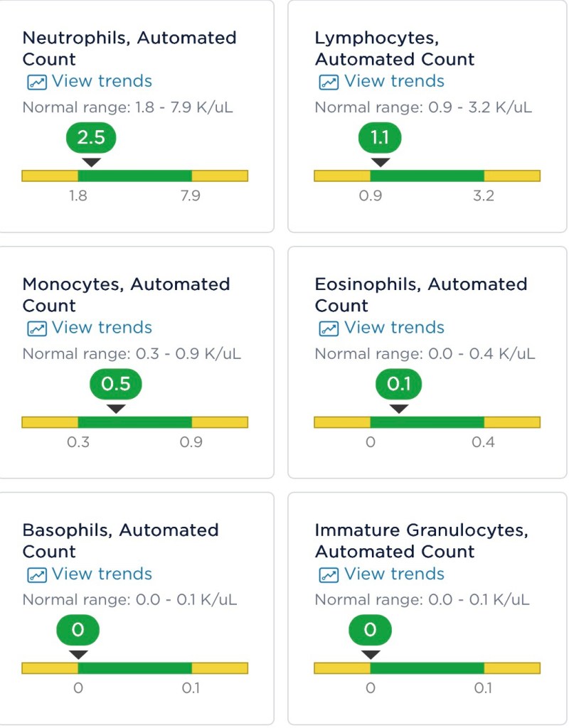Click the Basophils trend chart icon
This screenshot has height=728, width=569.
pyautogui.click(x=36, y=574)
